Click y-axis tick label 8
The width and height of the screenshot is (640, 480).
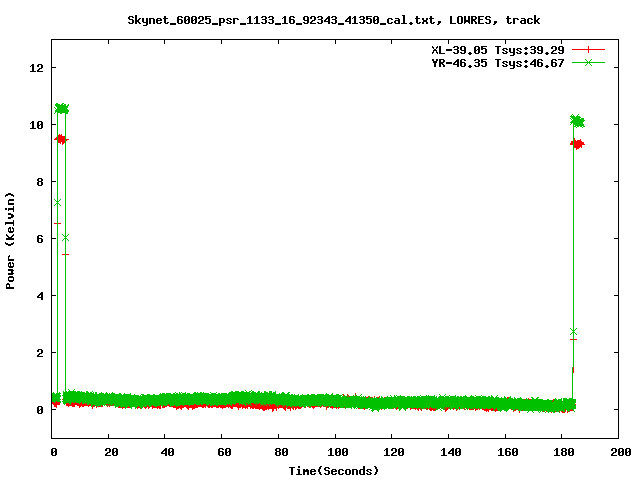(x=40, y=182)
